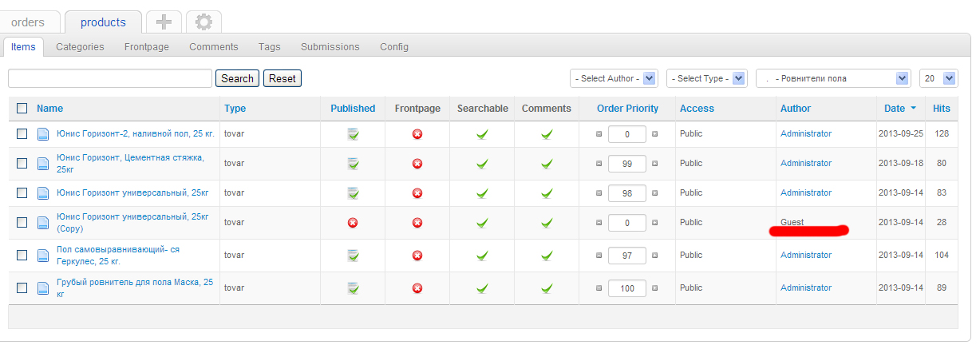Toggle comments checkmark for Геркулес item
This screenshot has height=353, width=980.
coord(547,256)
